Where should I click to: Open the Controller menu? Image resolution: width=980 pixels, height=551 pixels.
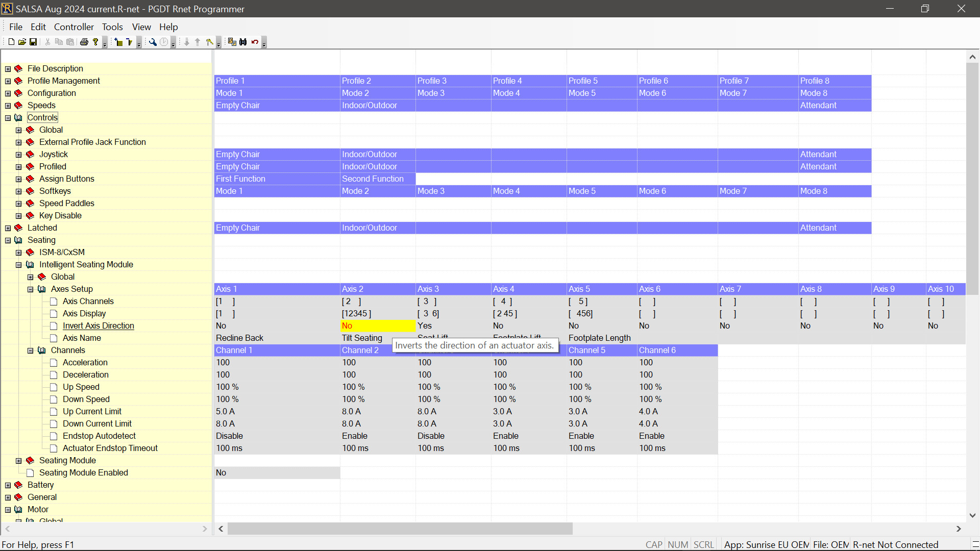point(73,27)
